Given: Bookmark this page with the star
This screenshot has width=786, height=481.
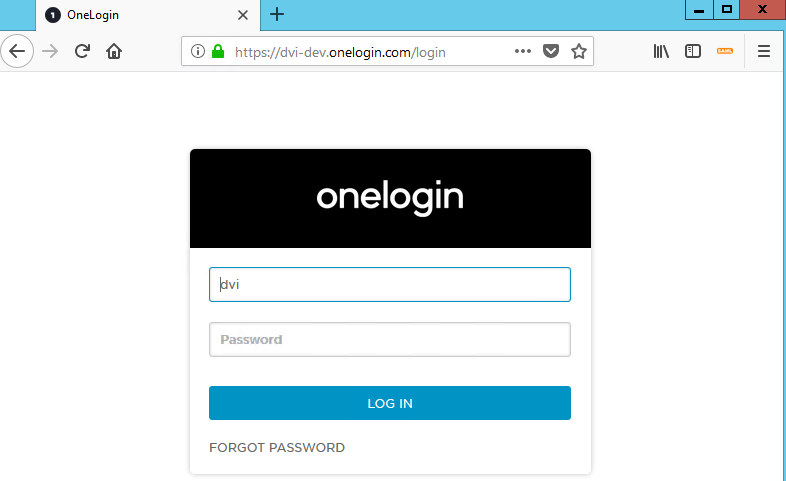Looking at the screenshot, I should [578, 52].
